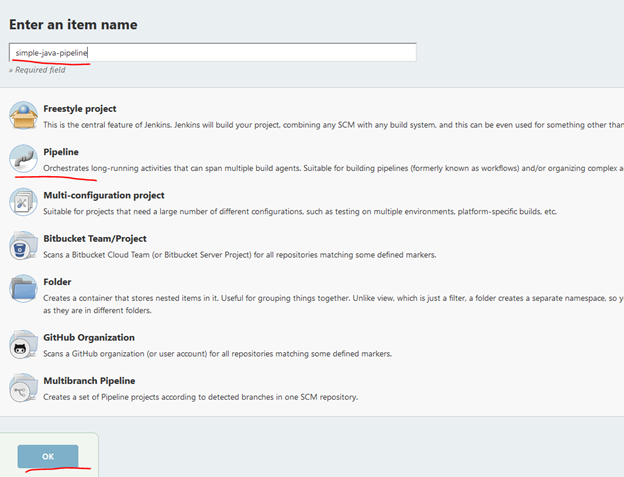
Task: Select the Folder item type title
Action: click(58, 282)
